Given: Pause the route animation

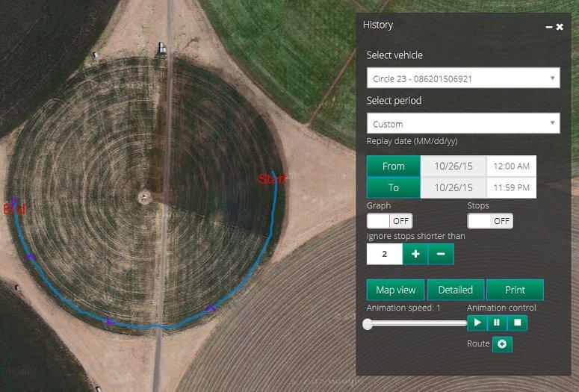Looking at the screenshot, I should [x=497, y=323].
